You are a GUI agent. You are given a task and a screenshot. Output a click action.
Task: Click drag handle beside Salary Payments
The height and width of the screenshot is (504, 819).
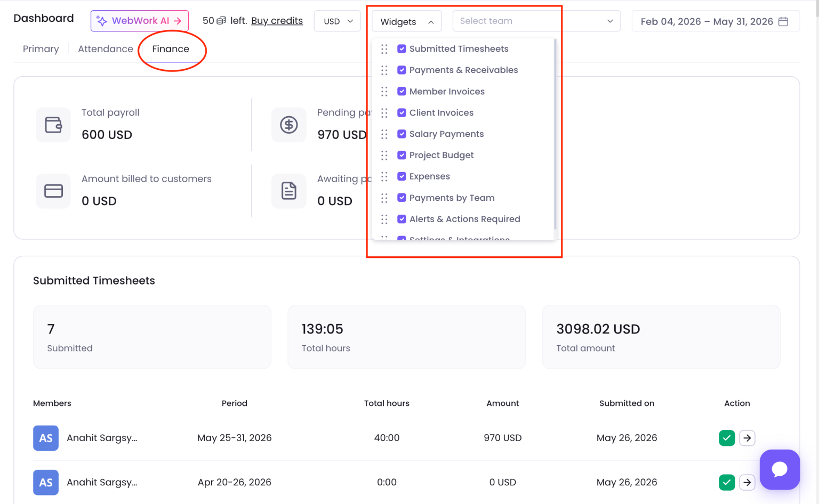[x=384, y=134]
